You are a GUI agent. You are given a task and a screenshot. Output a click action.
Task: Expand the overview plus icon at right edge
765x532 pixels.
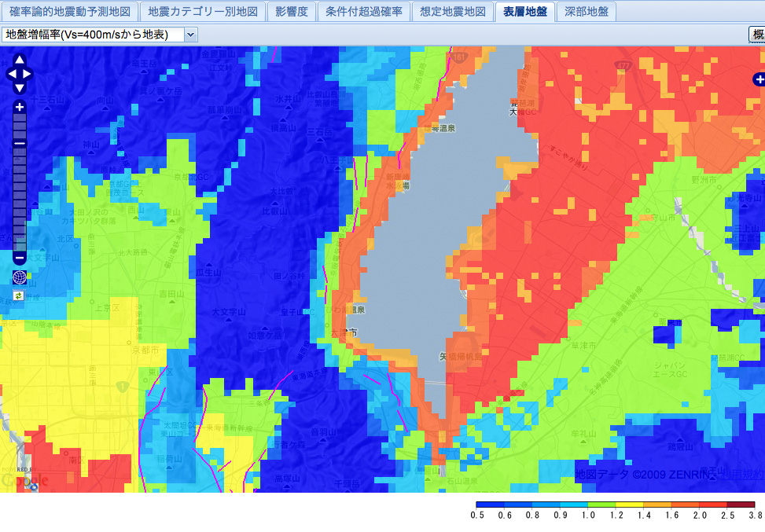click(x=759, y=79)
